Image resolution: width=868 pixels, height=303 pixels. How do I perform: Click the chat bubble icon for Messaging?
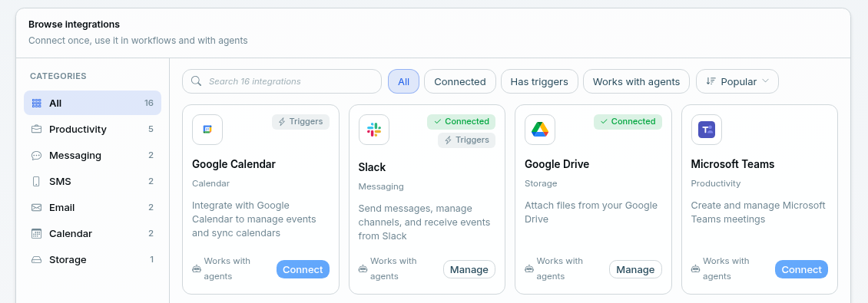[37, 156]
